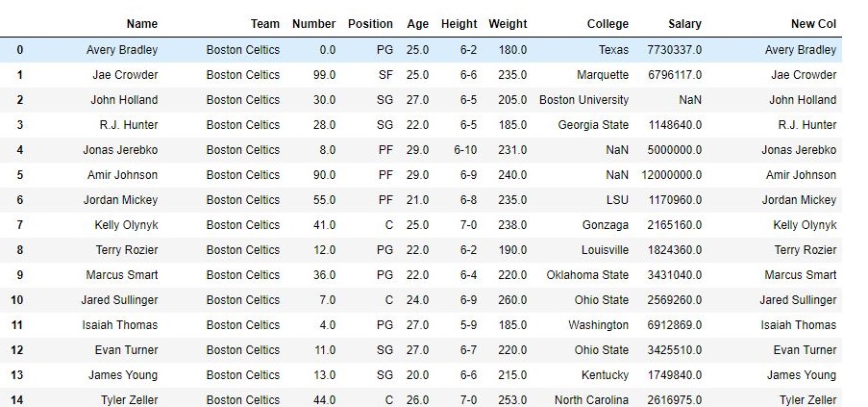
Task: Select James Young's weight 215.0
Action: click(512, 375)
